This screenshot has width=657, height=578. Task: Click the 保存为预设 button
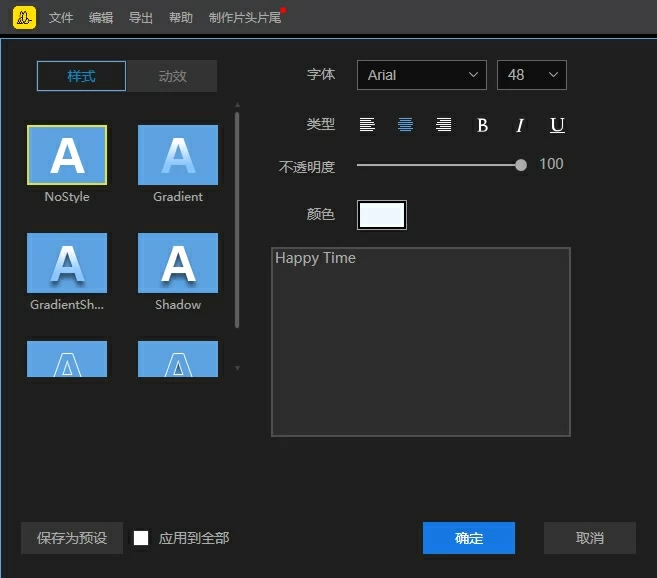[x=72, y=538]
